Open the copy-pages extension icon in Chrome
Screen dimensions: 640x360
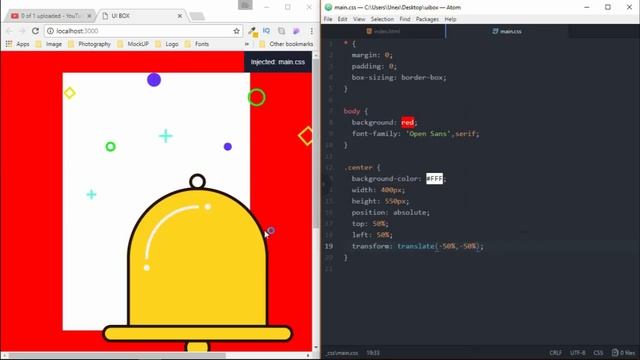[x=281, y=31]
